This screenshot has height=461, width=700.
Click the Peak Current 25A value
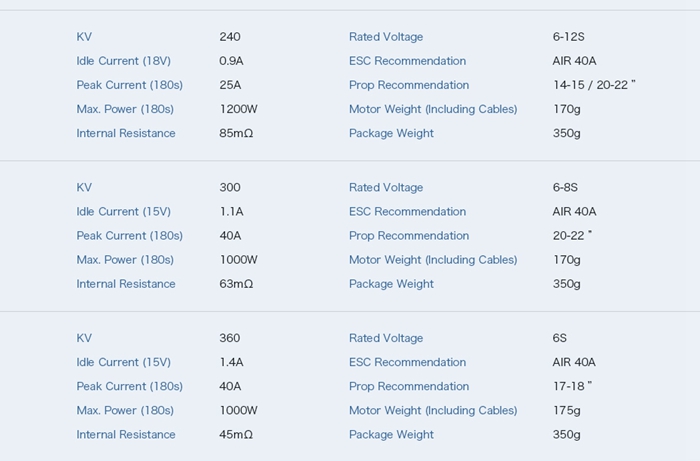[x=230, y=85]
